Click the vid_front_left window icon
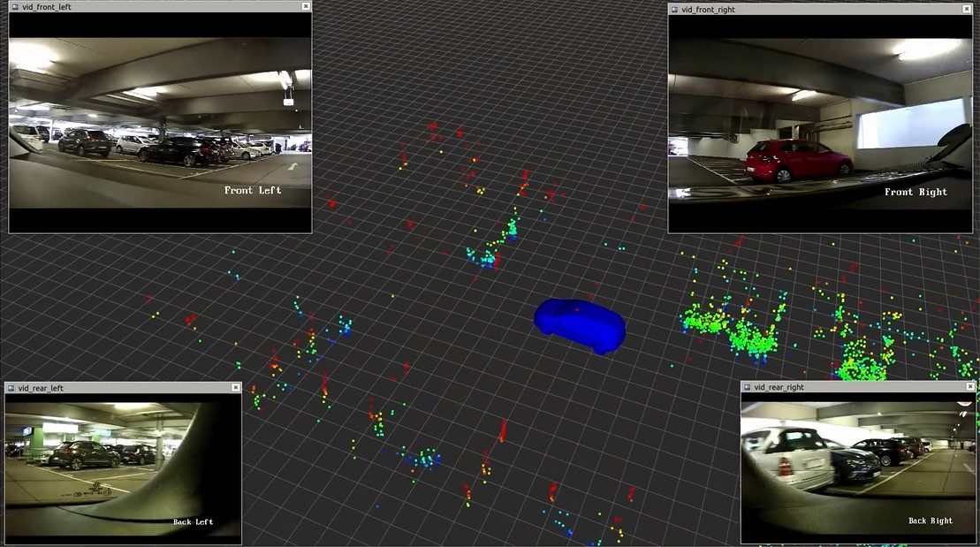This screenshot has width=980, height=547. coord(15,6)
